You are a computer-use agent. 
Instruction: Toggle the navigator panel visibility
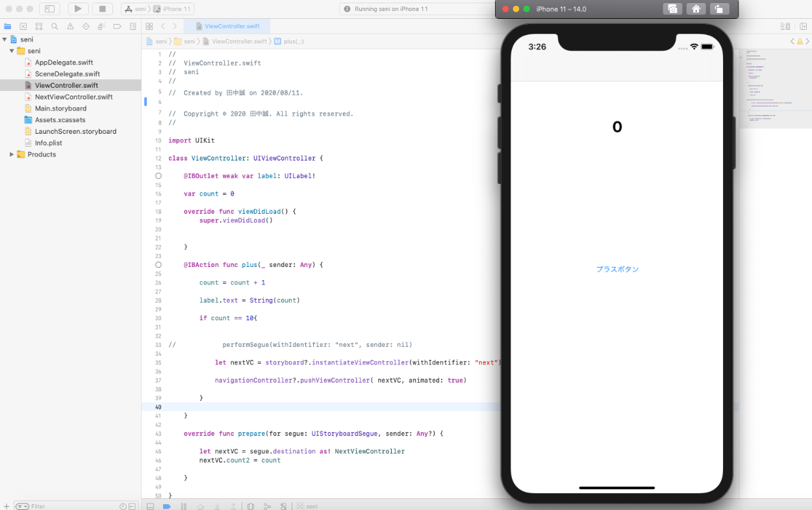(x=49, y=9)
